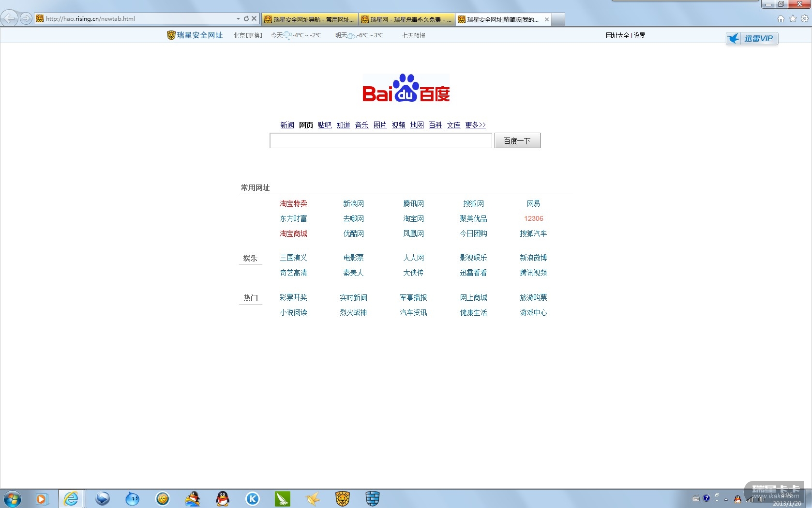The width and height of the screenshot is (812, 508).
Task: Open the surfing penguin QQ taskbar icon
Action: coord(193,498)
